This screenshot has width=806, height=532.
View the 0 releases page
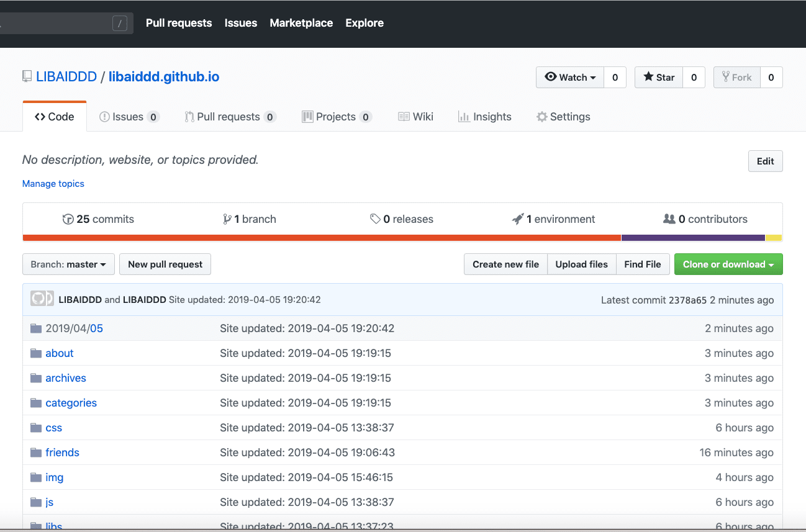(x=402, y=219)
